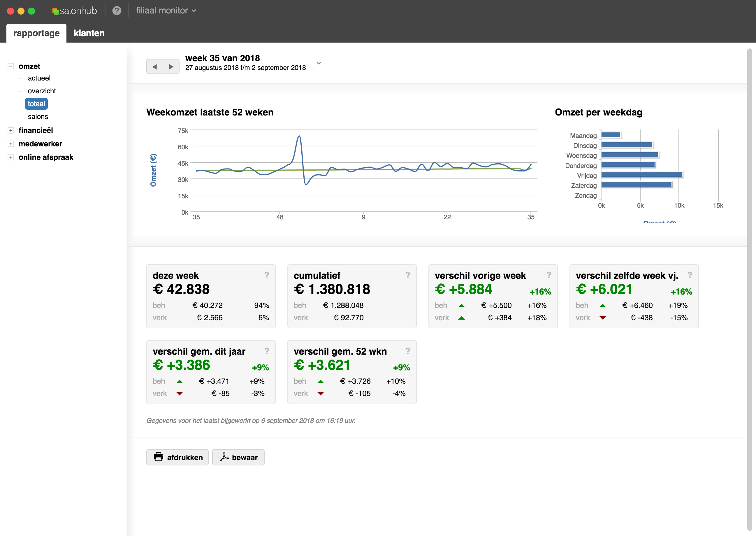The image size is (756, 536).
Task: Click help icon on 'verschil gem. dit jaar' card
Action: coord(266,351)
